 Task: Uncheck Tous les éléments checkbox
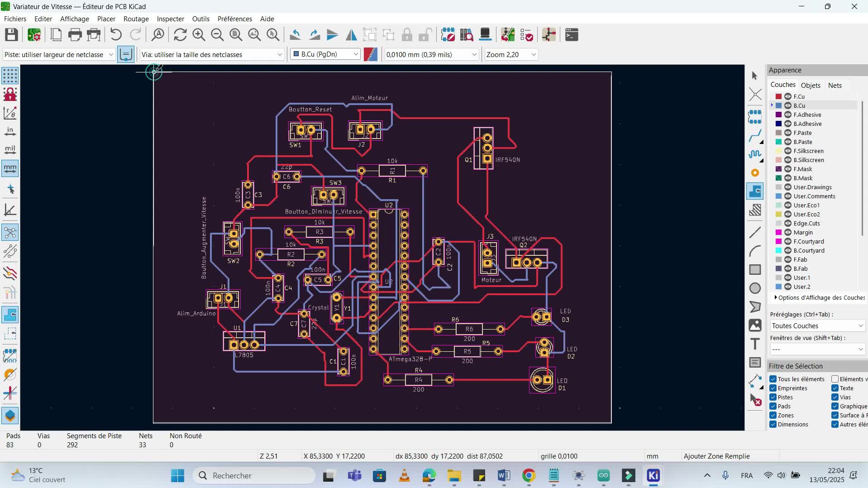[773, 379]
